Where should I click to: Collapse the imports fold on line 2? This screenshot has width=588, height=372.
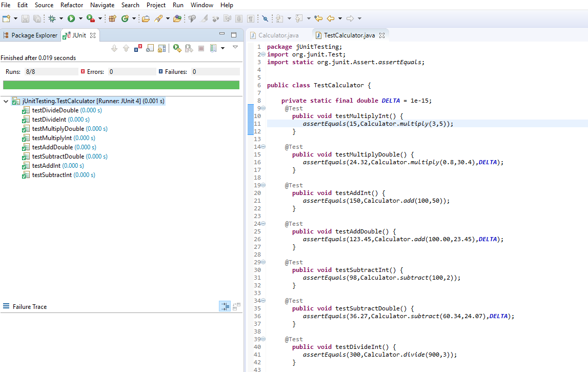click(263, 54)
